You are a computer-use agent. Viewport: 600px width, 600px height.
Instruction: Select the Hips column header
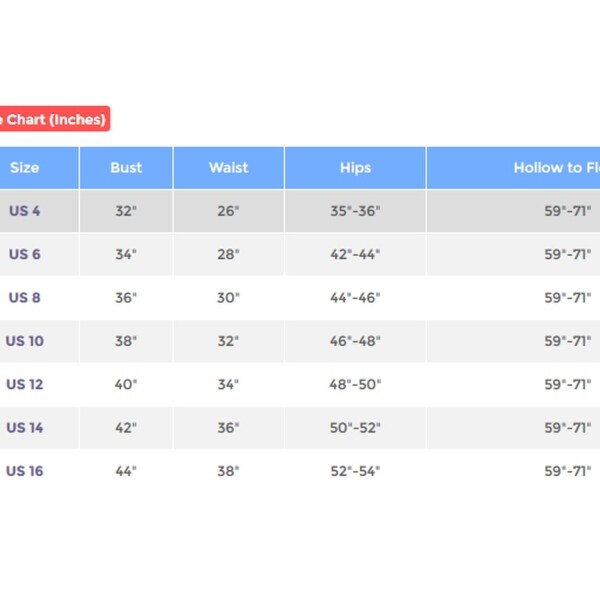[x=355, y=168]
